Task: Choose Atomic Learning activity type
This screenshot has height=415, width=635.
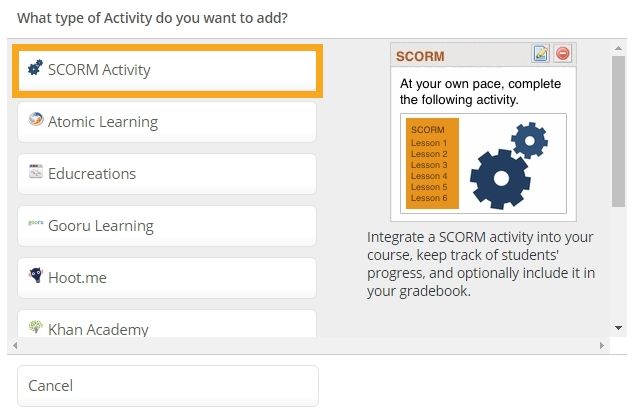Action: pyautogui.click(x=167, y=122)
